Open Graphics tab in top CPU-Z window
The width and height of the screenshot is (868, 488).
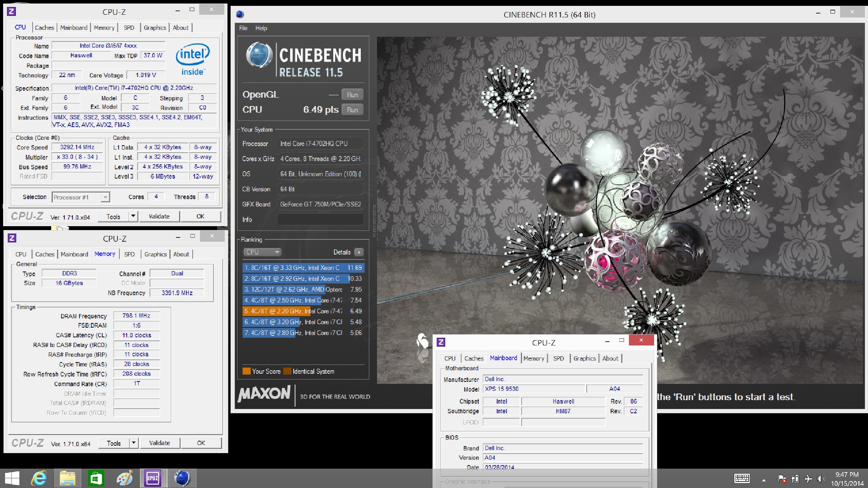tap(155, 27)
